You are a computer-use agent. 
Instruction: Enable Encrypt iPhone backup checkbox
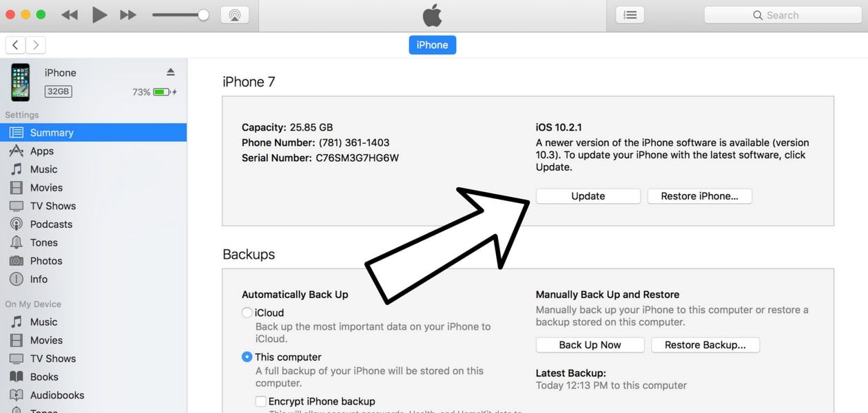pos(260,401)
